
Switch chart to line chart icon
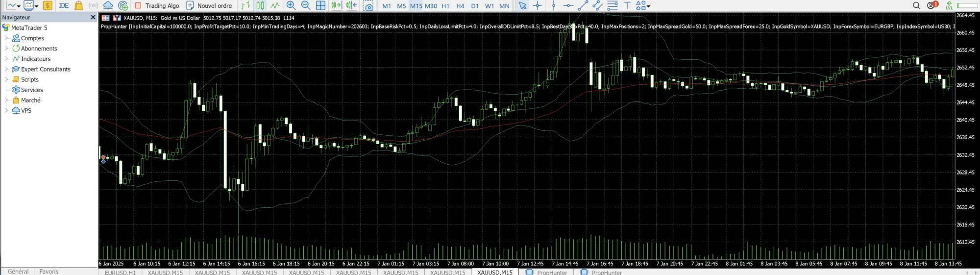click(x=275, y=5)
